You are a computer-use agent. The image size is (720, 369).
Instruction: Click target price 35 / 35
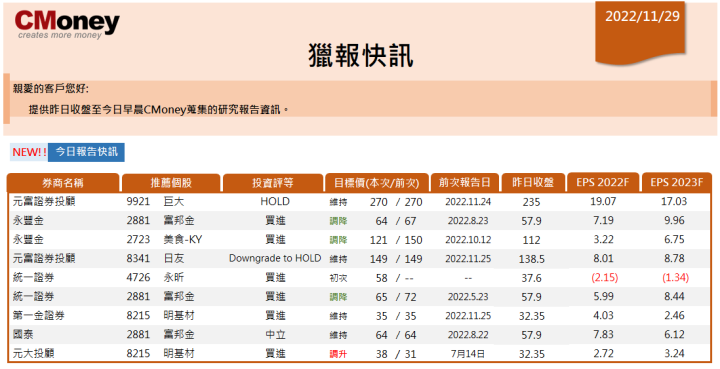[396, 316]
